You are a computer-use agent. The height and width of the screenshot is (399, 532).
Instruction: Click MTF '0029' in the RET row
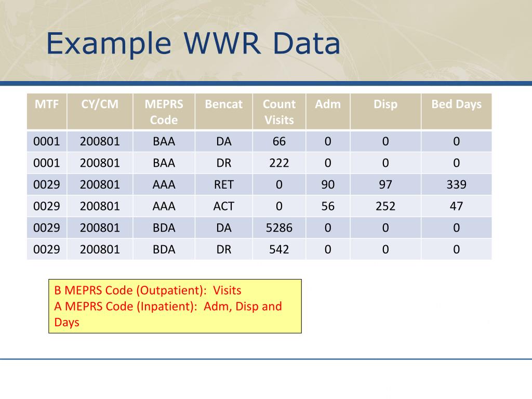(x=47, y=184)
